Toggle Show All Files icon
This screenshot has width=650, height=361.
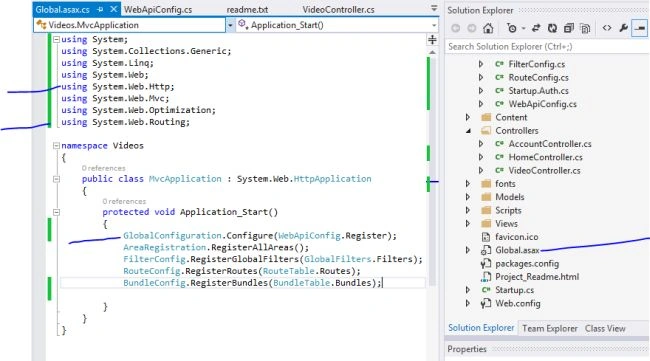585,28
